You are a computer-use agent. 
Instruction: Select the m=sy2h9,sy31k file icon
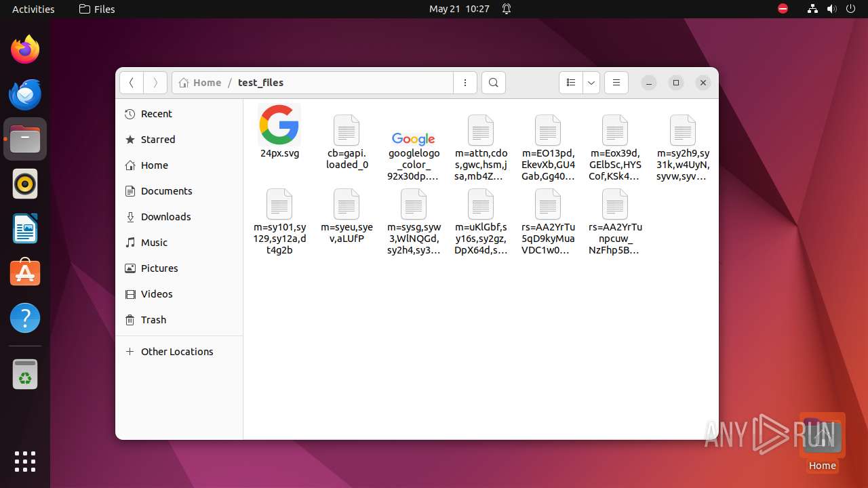point(683,130)
